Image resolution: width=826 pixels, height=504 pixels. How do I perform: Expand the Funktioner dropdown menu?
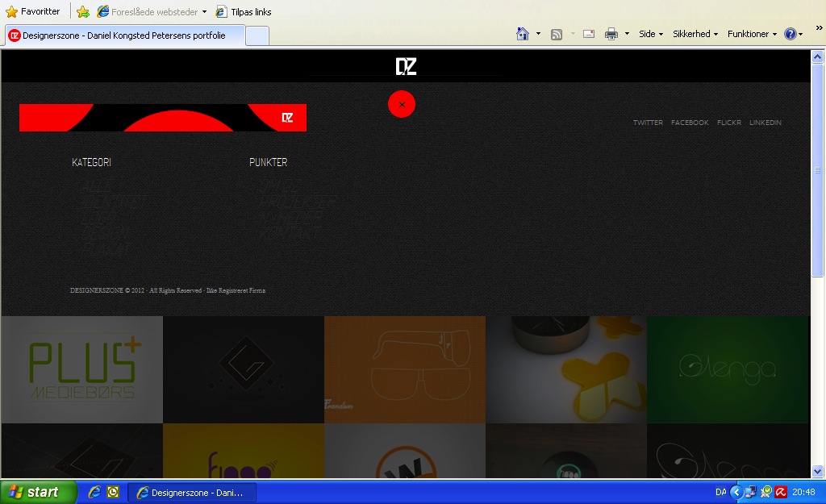coord(752,34)
